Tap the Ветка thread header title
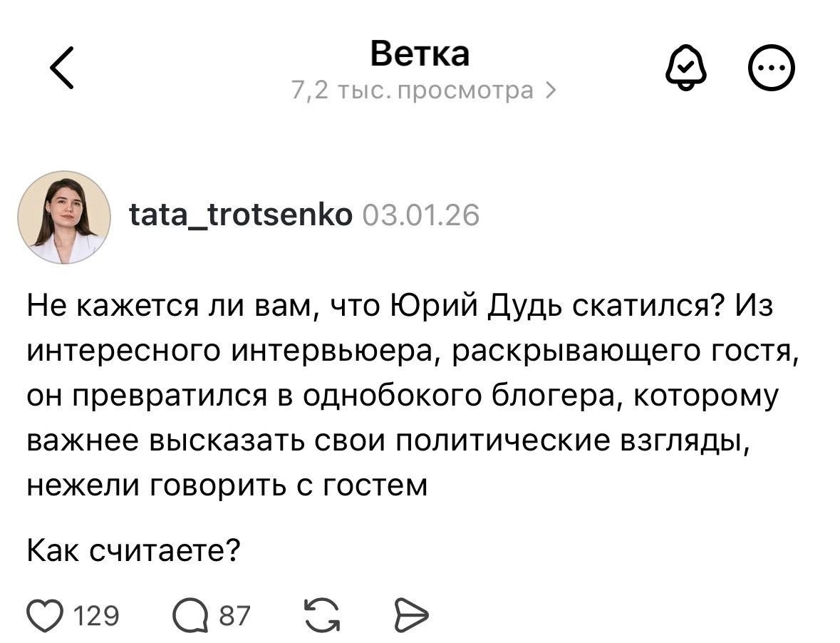Screen dimensions: 840x643 tap(419, 53)
